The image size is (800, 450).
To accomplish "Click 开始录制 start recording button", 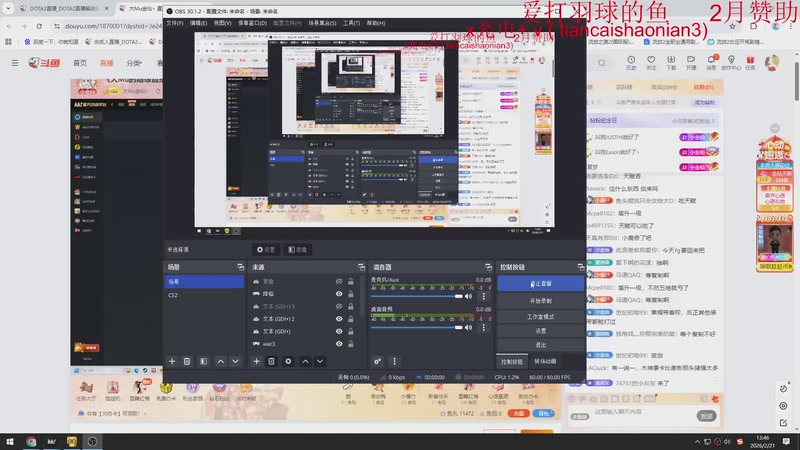I will [541, 301].
